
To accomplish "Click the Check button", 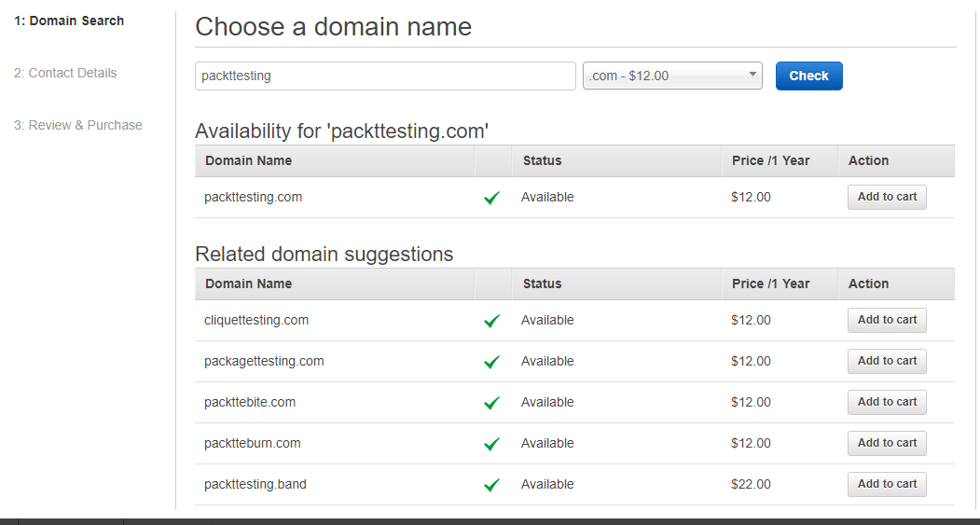I will click(808, 76).
